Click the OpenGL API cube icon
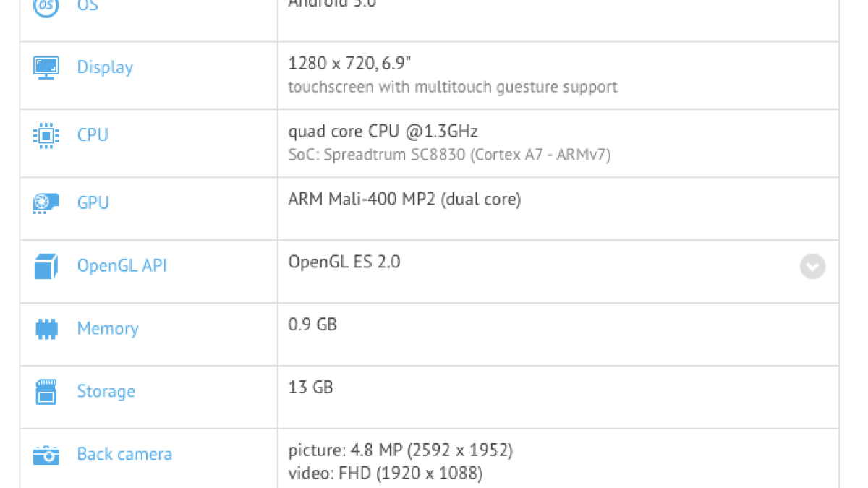The image size is (868, 488). (46, 266)
